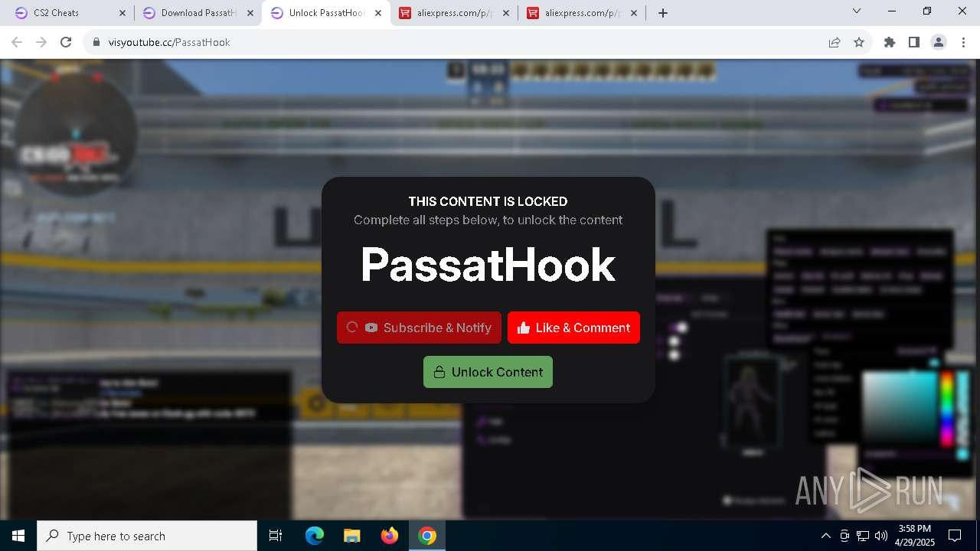This screenshot has width=980, height=551.
Task: Bookmark this page with the star
Action: [x=859, y=42]
